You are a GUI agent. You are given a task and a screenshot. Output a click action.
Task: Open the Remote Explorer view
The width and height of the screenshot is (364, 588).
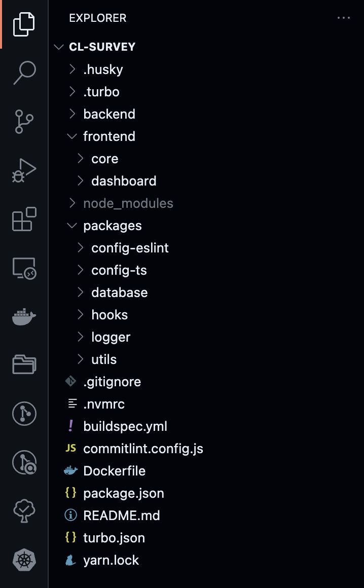click(x=24, y=268)
